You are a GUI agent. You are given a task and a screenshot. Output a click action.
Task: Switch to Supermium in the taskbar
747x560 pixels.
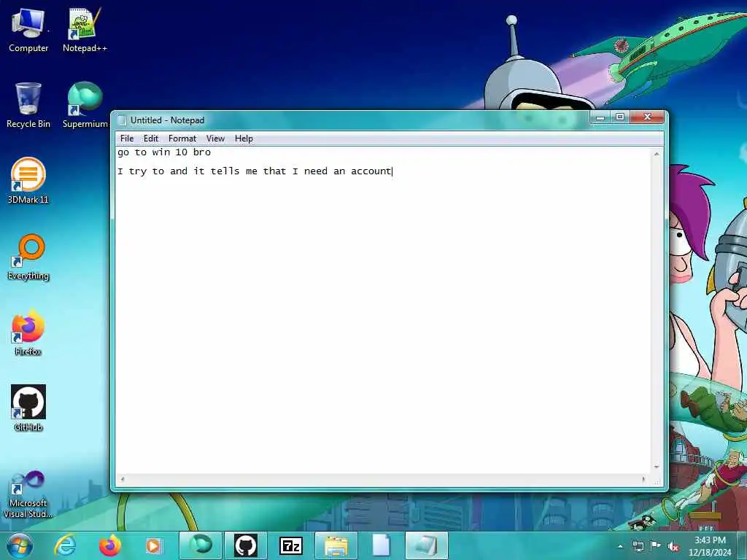pyautogui.click(x=201, y=545)
